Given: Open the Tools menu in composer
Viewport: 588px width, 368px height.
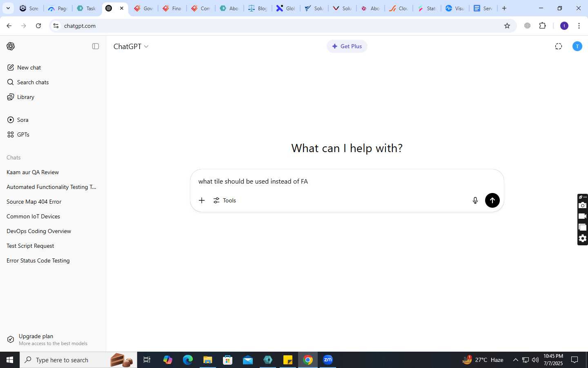Looking at the screenshot, I should click(x=225, y=200).
